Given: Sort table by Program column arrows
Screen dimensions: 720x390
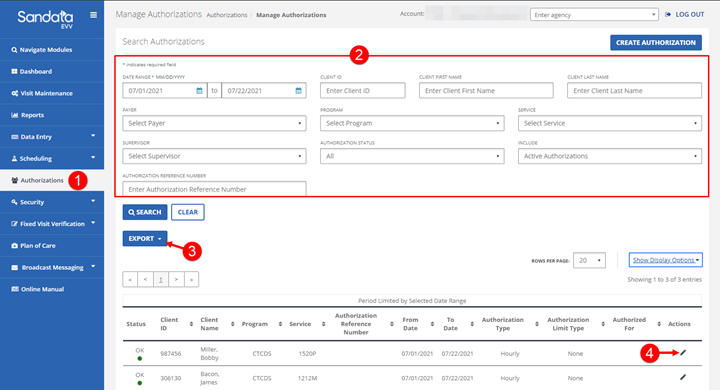Looking at the screenshot, I should coord(281,324).
